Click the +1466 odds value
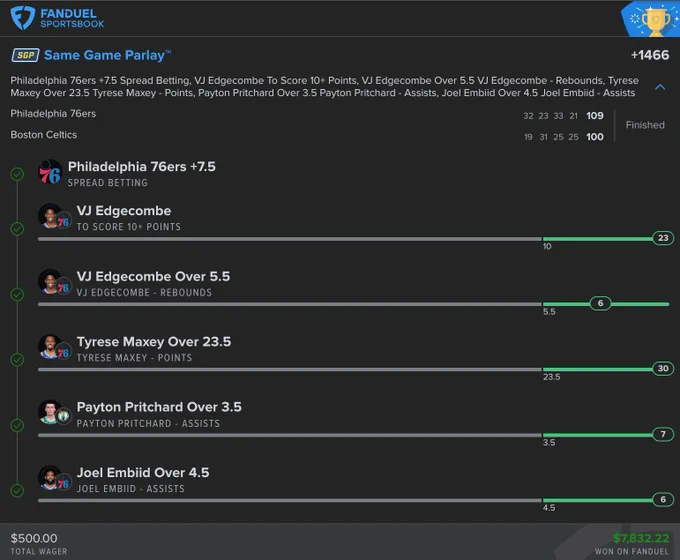Viewport: 680px width, 560px height. tap(650, 55)
